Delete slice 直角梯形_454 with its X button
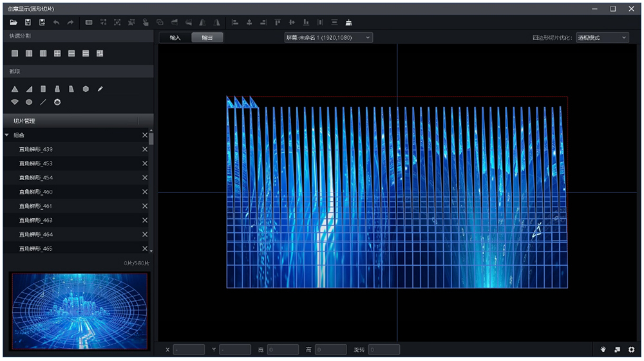This screenshot has width=644, height=361. (x=144, y=178)
